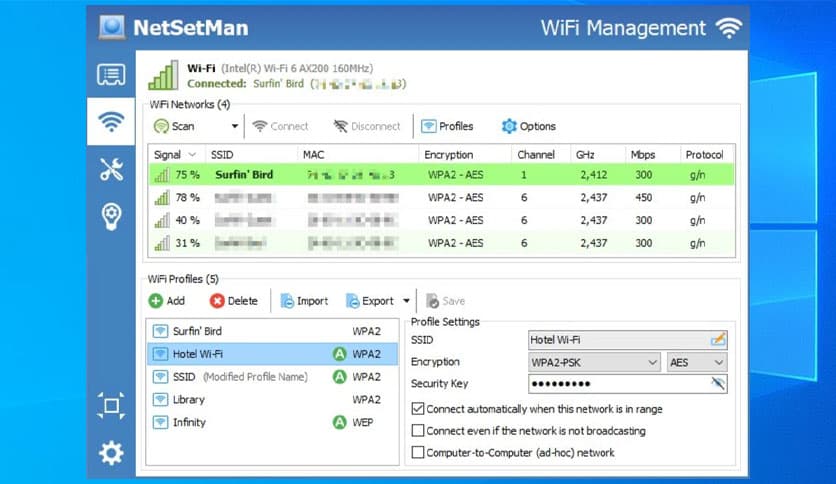Enable Connect even if not broadcasting
836x484 pixels.
(x=418, y=431)
